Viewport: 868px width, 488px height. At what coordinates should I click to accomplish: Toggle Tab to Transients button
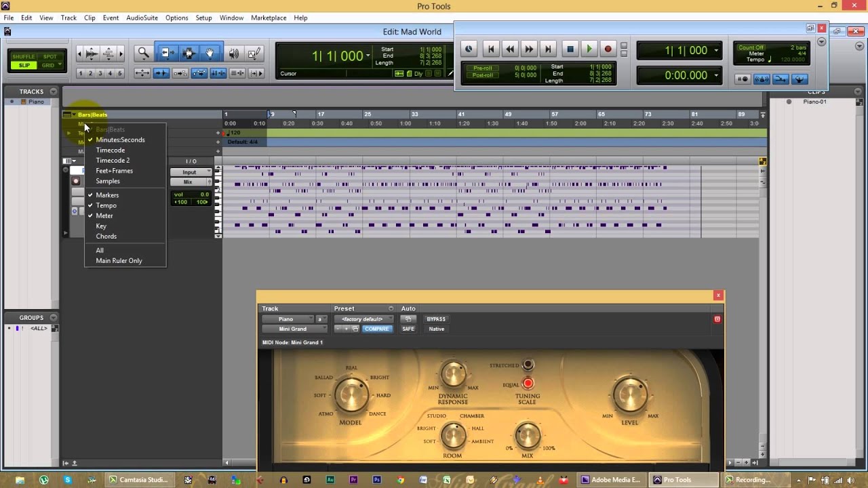[161, 73]
